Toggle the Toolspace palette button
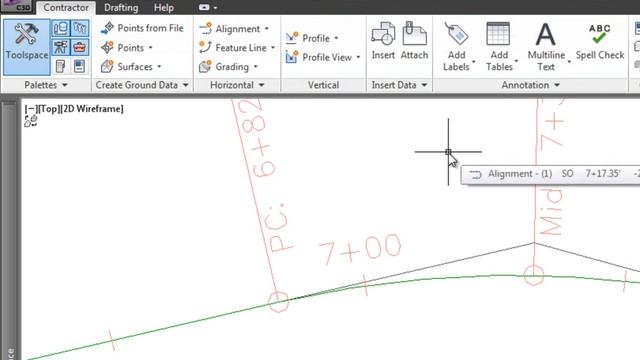This screenshot has height=360, width=640. (x=27, y=47)
